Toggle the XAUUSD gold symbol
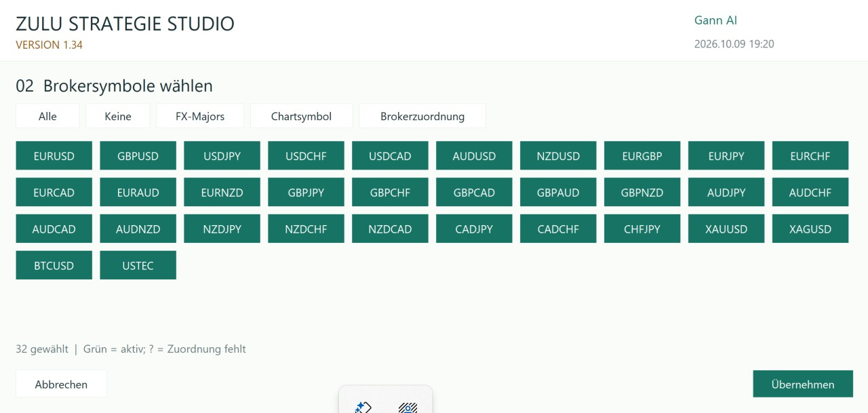 pos(727,229)
